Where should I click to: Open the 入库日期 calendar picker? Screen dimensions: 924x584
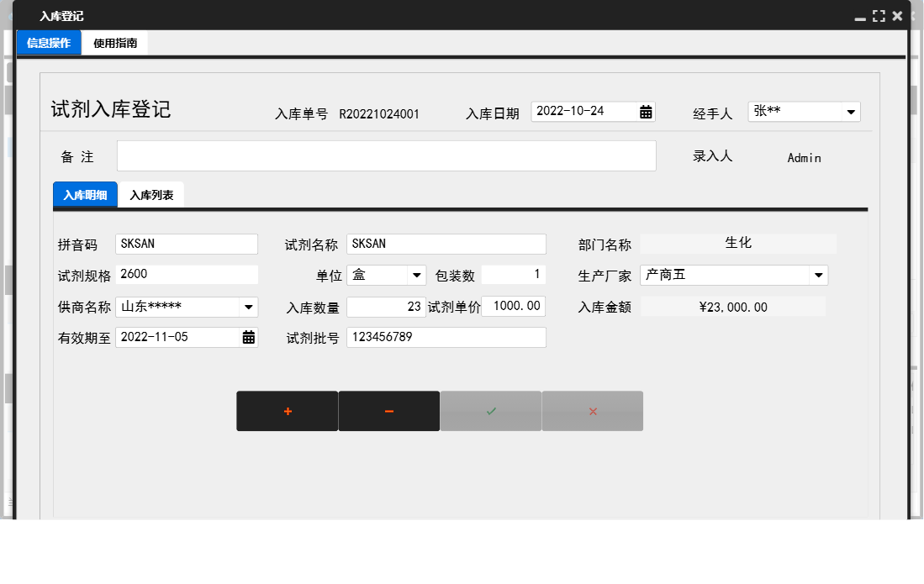point(646,110)
